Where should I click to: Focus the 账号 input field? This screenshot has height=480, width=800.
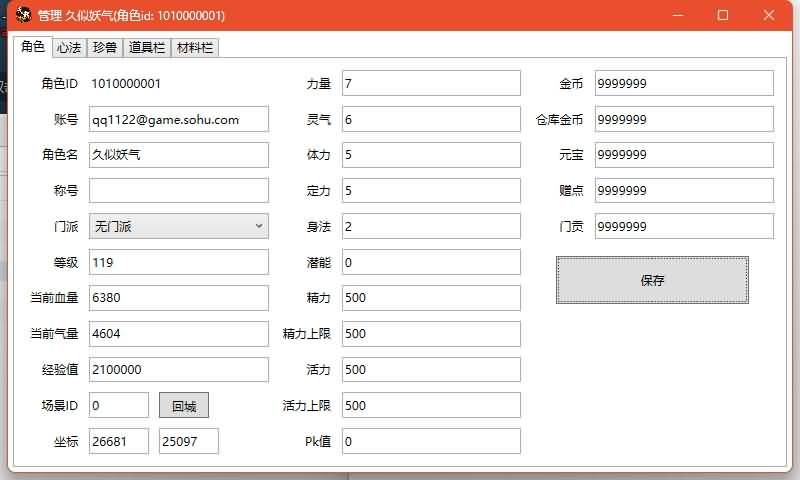(179, 119)
